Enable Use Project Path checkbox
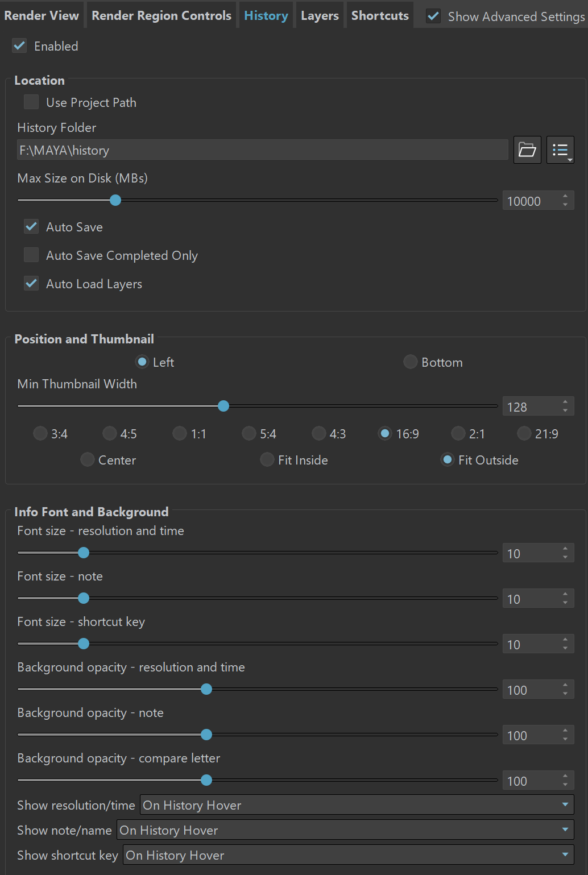This screenshot has height=875, width=588. tap(31, 102)
